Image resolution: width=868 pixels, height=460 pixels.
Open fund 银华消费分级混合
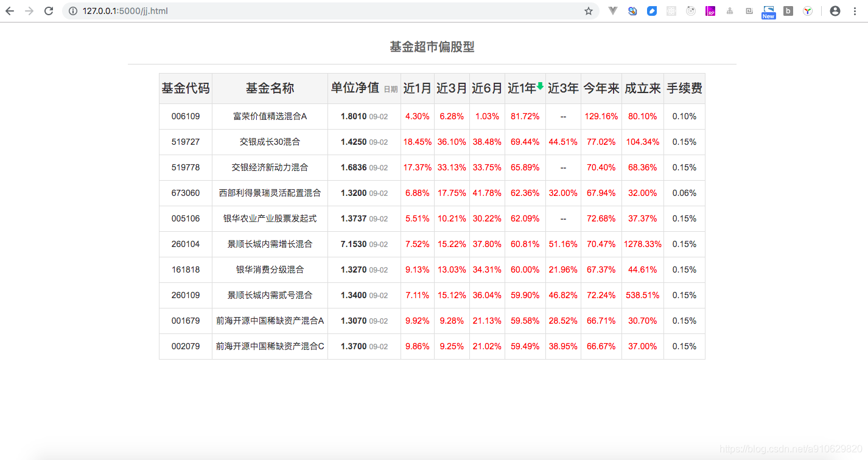point(270,270)
